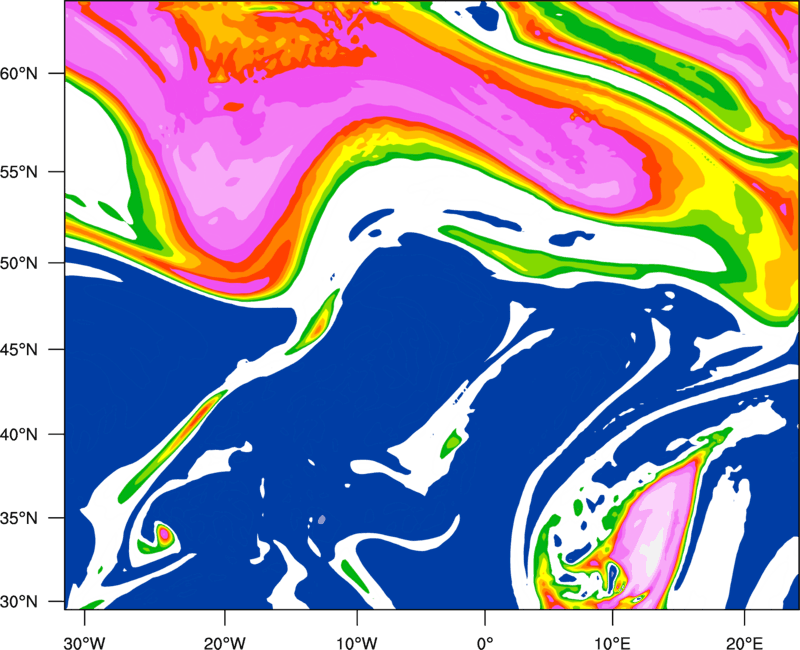Click the 60°N latitude label
Viewport: 800px width, 650px height.
[x=19, y=73]
